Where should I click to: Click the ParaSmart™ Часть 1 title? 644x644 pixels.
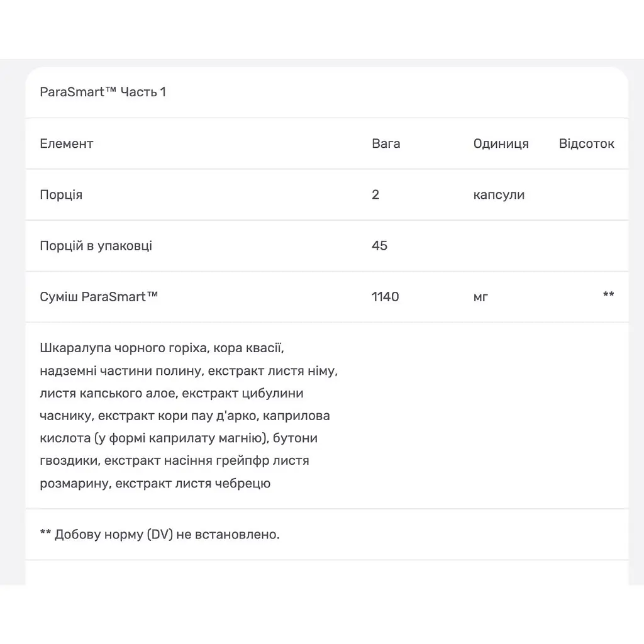103,92
